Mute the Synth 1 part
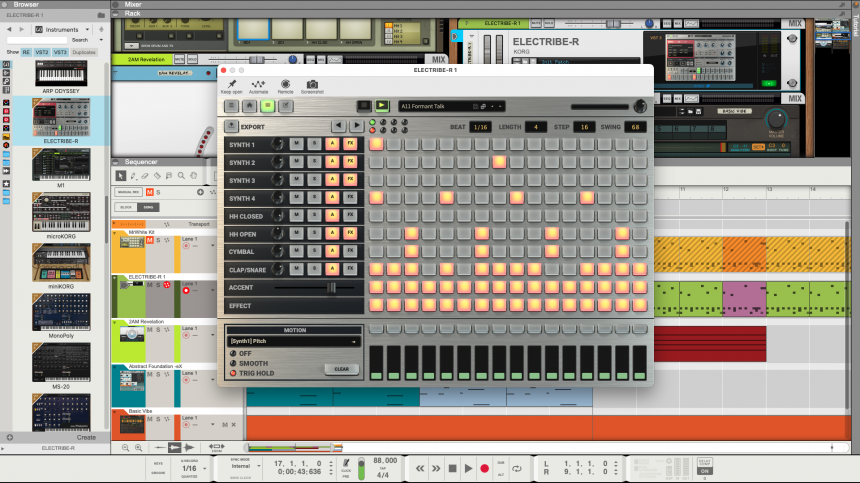 click(297, 144)
